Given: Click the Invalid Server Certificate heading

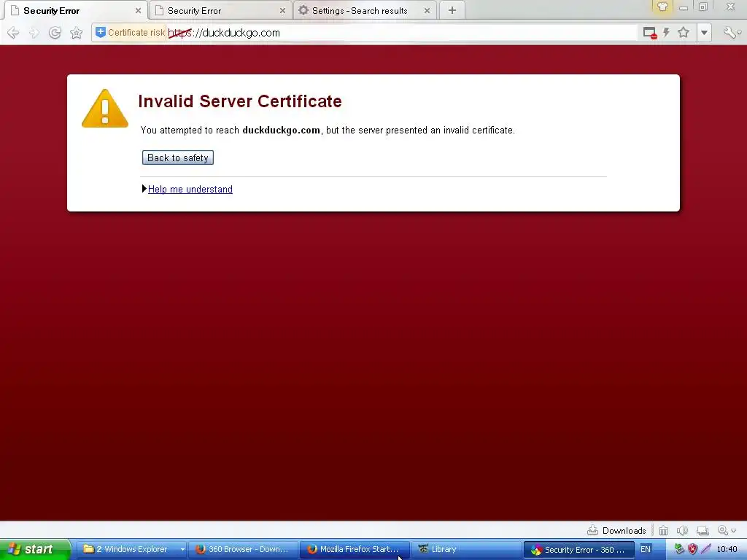Looking at the screenshot, I should click(x=239, y=101).
